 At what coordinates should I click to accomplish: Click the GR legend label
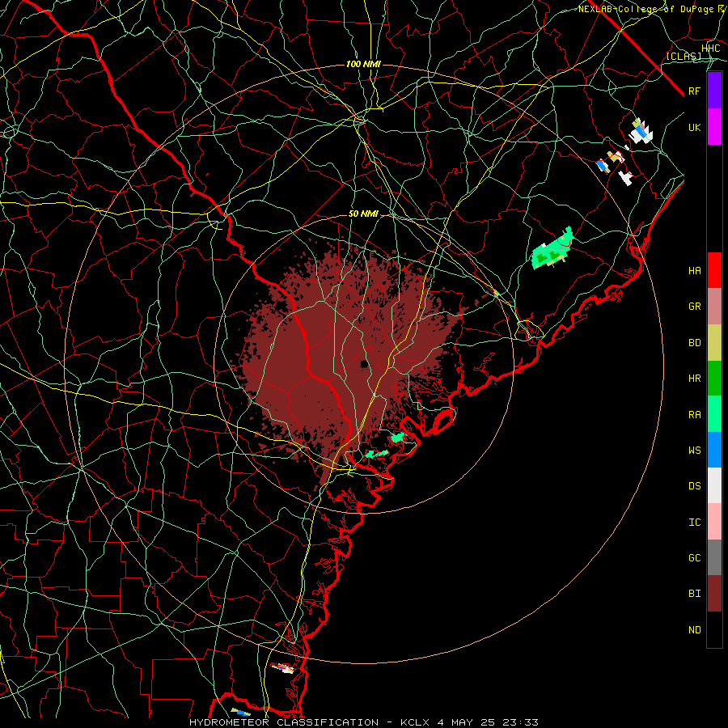(x=694, y=307)
